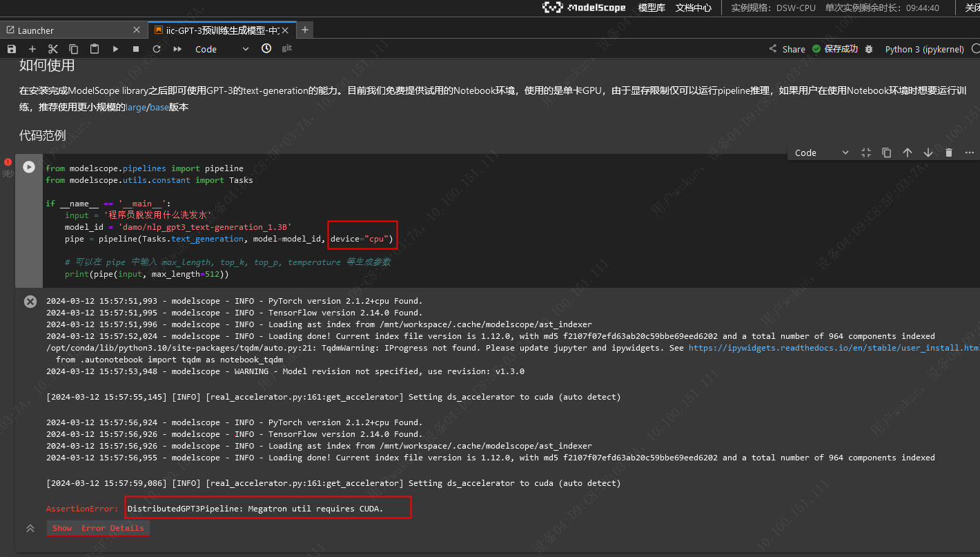Click the first import line in code cell
Image resolution: width=980 pixels, height=557 pixels.
click(144, 168)
